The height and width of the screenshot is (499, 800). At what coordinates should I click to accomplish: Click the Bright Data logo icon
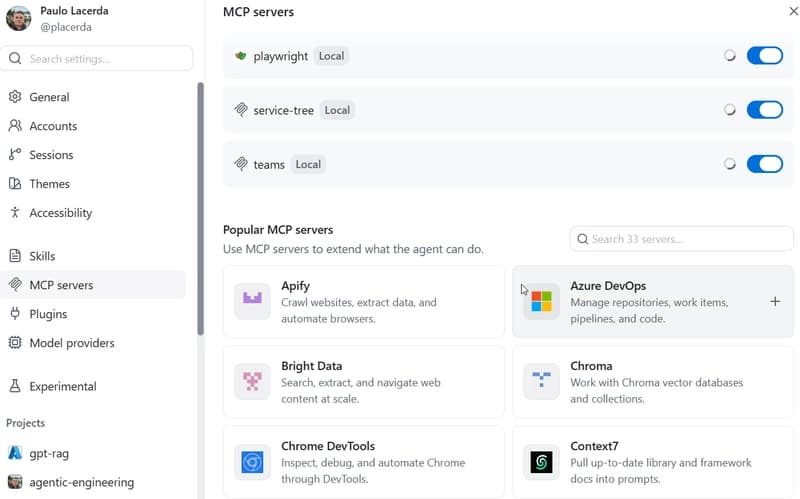tap(252, 381)
